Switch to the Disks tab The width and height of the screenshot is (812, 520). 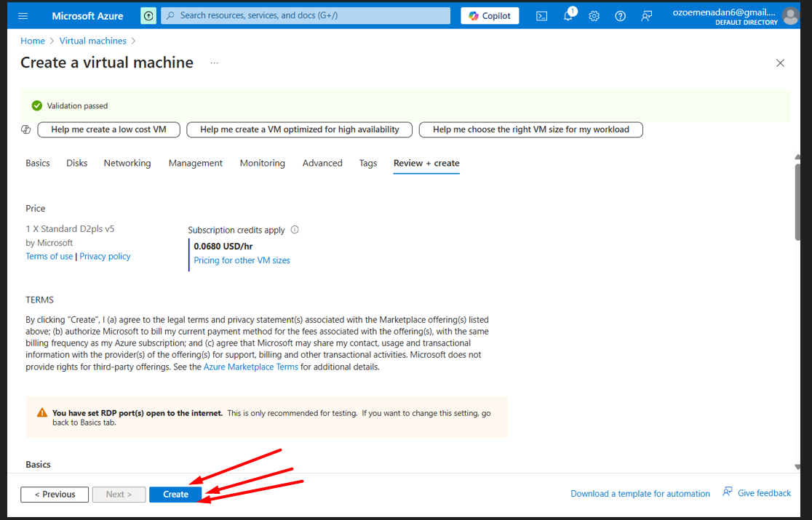click(x=76, y=163)
